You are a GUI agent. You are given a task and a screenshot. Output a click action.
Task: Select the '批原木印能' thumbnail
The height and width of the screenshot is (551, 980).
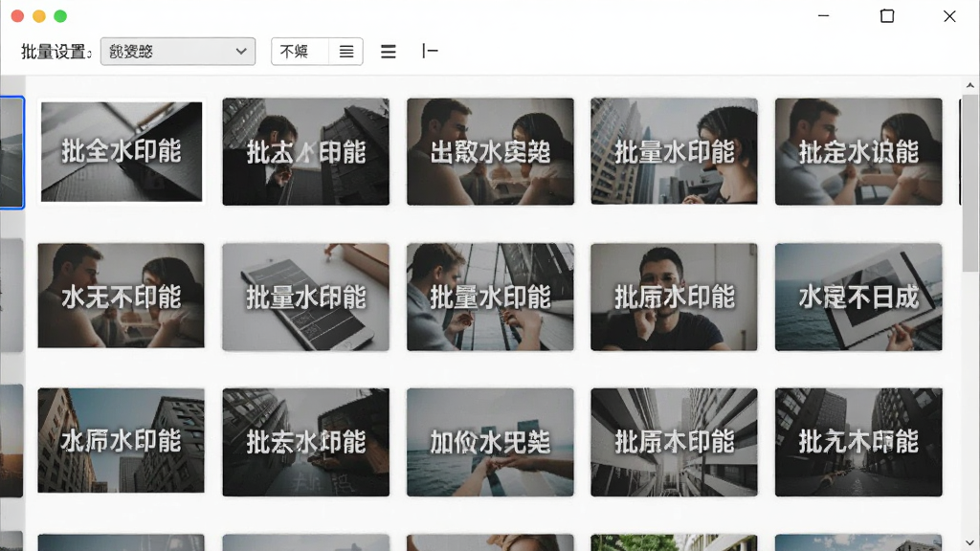pos(674,442)
